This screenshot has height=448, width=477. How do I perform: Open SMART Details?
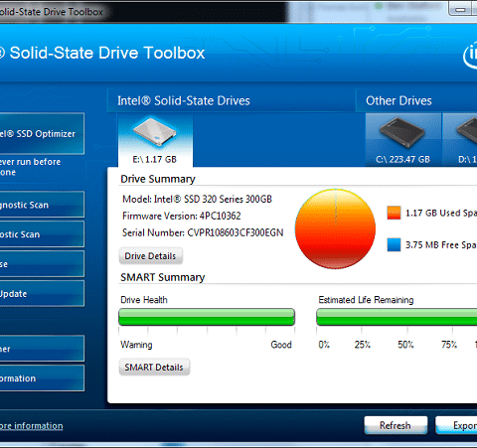tap(154, 368)
